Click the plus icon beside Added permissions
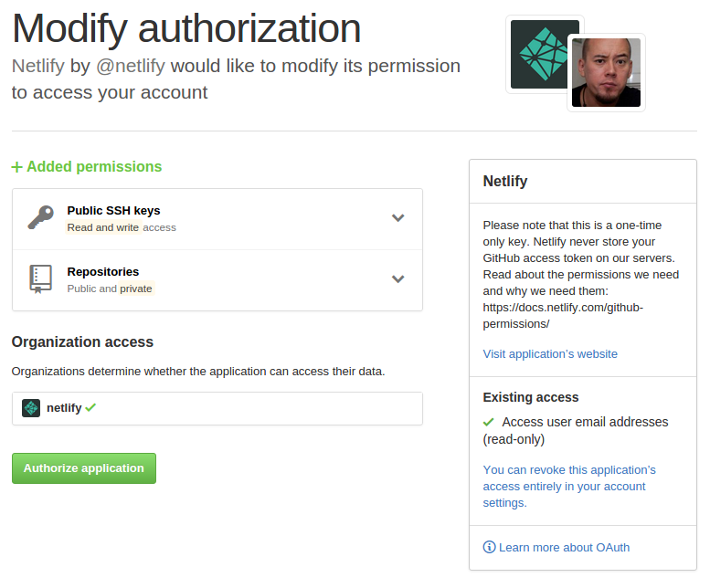 [17, 167]
